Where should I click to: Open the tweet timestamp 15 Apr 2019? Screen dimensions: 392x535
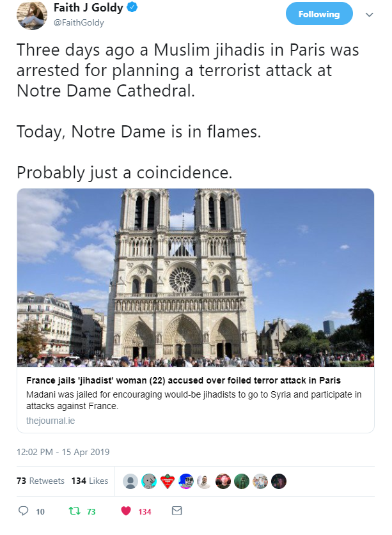click(x=63, y=452)
